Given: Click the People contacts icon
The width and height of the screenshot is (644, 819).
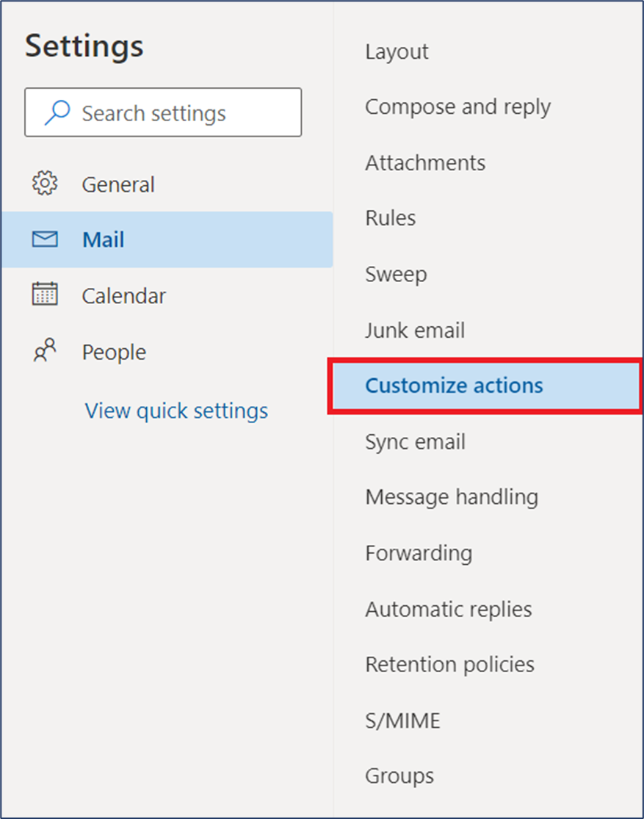Looking at the screenshot, I should pos(45,350).
